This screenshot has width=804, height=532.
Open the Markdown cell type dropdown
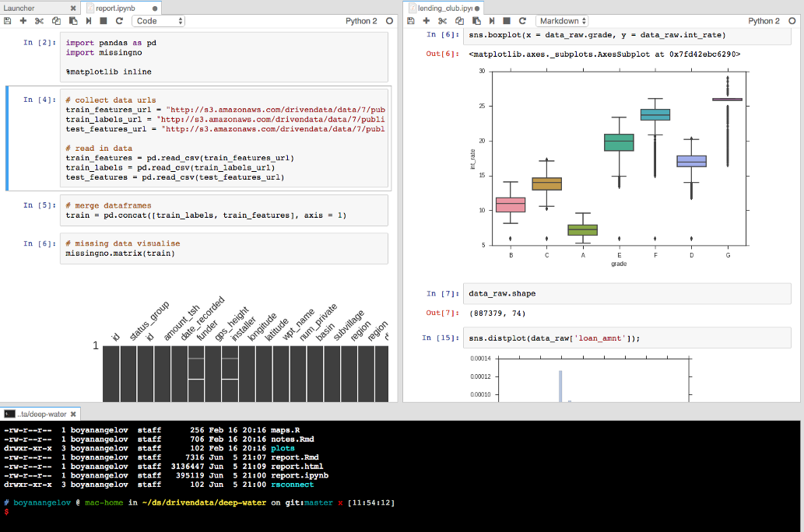pyautogui.click(x=562, y=21)
